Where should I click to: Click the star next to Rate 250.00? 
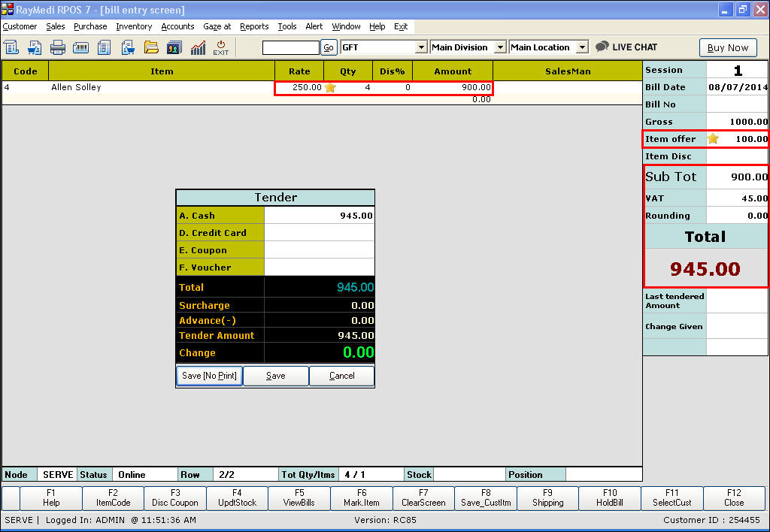point(331,87)
